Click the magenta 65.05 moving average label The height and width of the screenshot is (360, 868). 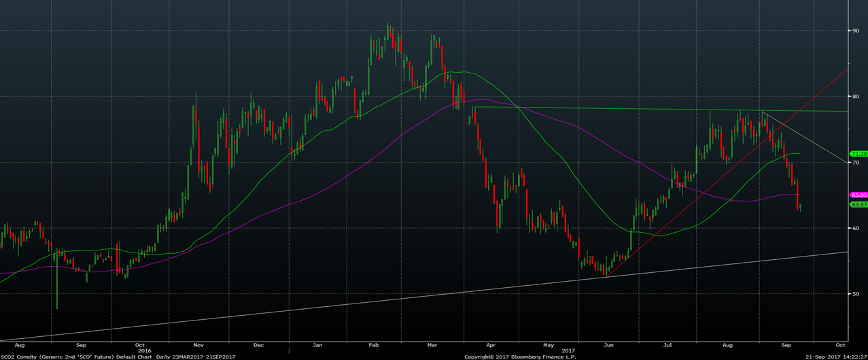coord(858,195)
